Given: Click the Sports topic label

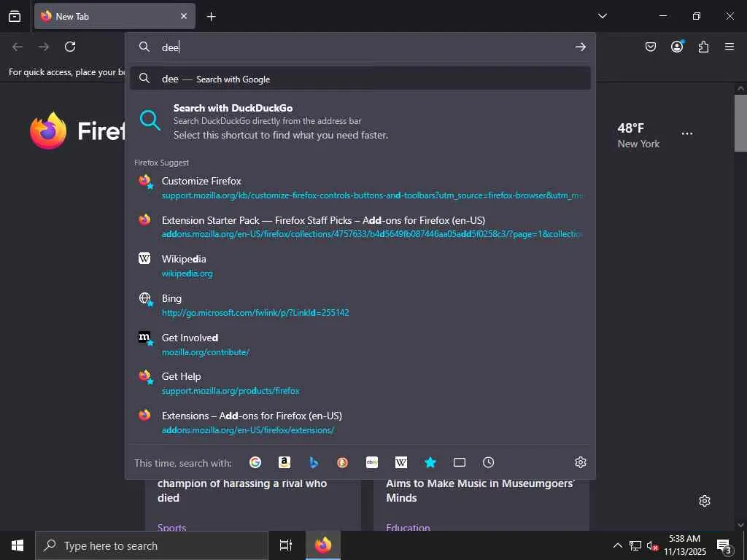Looking at the screenshot, I should pos(171,527).
